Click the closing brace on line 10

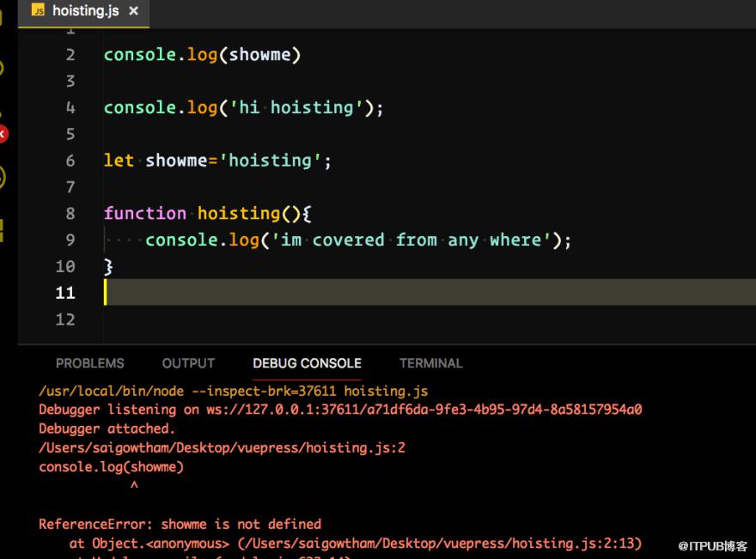coord(108,266)
